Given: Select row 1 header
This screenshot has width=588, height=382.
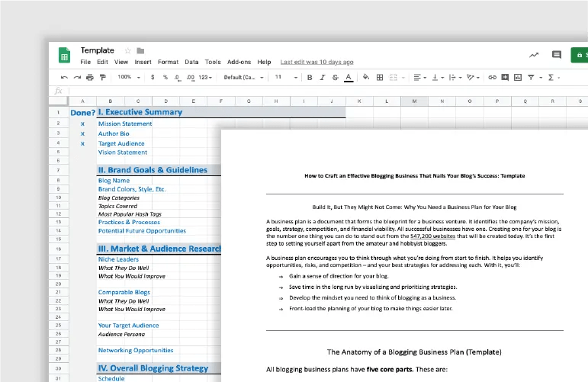Looking at the screenshot, I should [x=59, y=112].
